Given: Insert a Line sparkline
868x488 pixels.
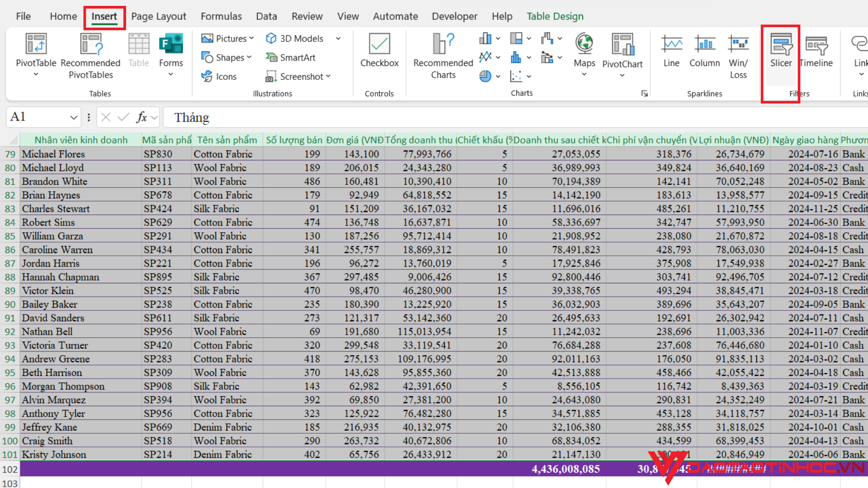Looking at the screenshot, I should click(671, 51).
